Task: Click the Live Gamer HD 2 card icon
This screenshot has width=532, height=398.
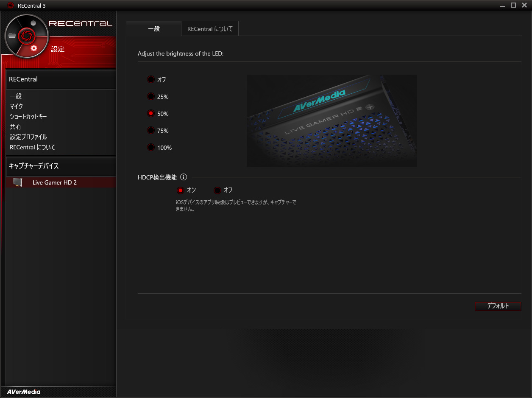Action: [17, 182]
